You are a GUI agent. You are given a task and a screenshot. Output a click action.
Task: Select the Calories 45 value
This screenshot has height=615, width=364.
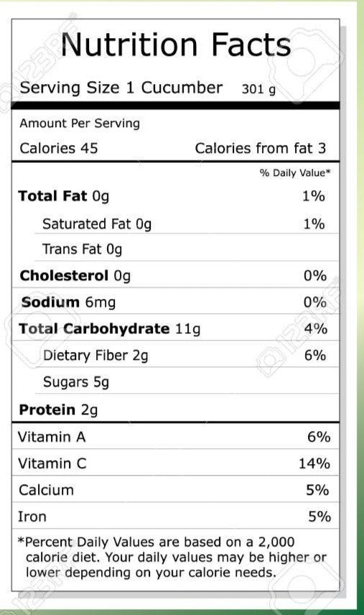coord(59,148)
